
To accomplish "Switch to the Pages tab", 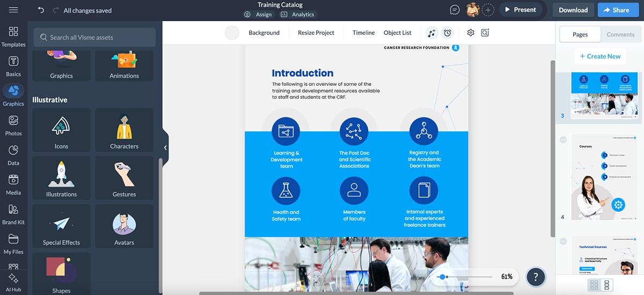I will pyautogui.click(x=580, y=34).
